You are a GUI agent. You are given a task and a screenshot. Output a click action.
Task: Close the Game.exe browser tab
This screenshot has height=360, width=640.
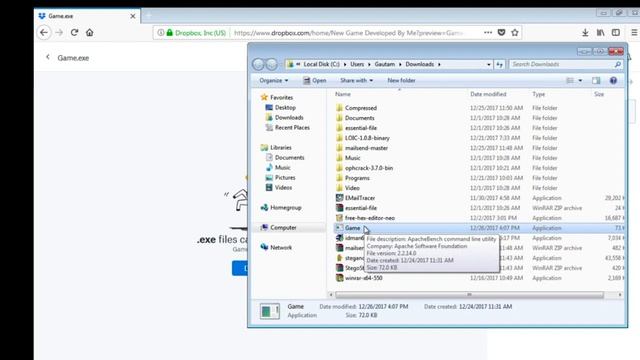(133, 16)
